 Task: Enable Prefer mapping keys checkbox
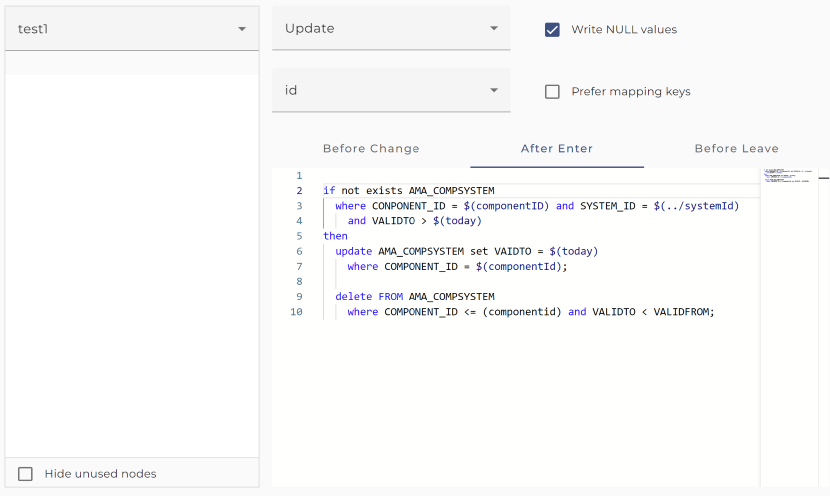pos(552,92)
